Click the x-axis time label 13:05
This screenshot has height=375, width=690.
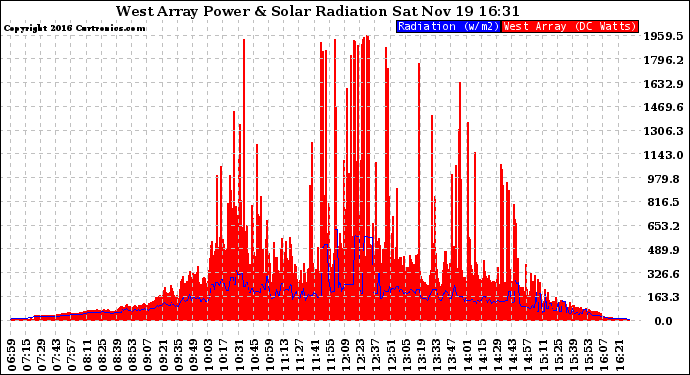tap(407, 355)
